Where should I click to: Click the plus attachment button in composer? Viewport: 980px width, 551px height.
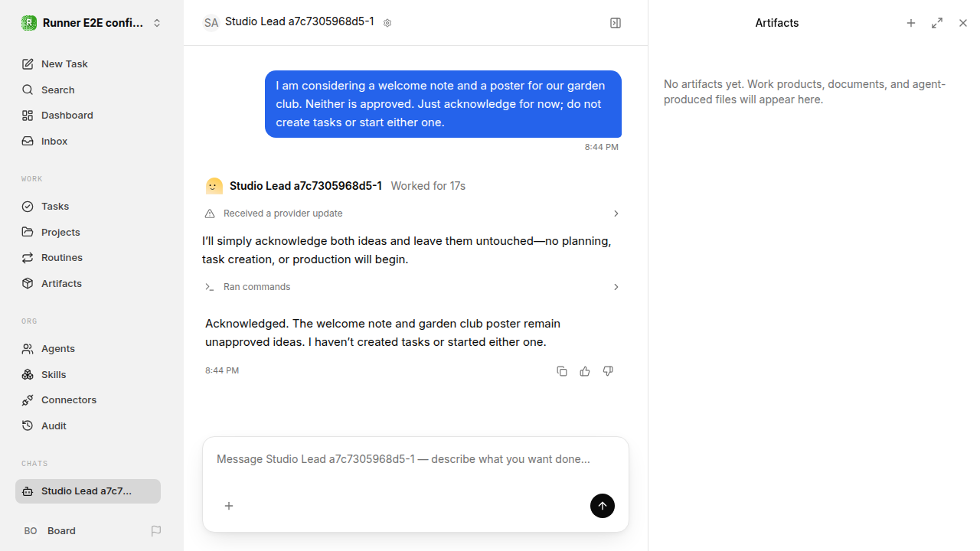[229, 506]
